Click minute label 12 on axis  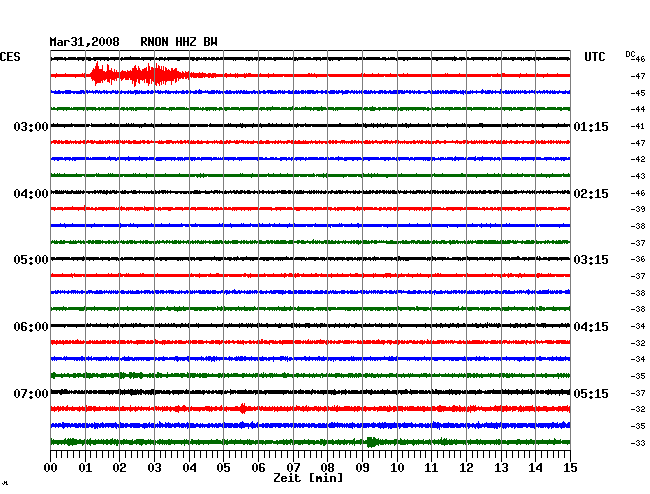(466, 468)
